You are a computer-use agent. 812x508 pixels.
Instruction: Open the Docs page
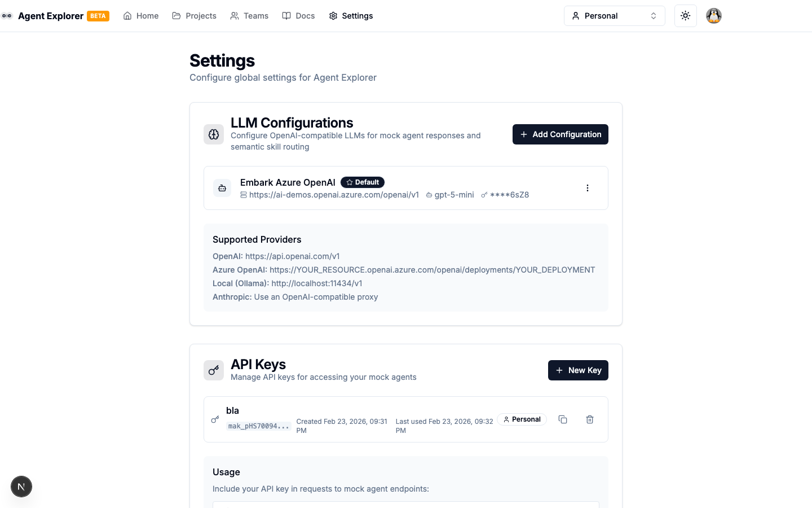click(x=298, y=16)
